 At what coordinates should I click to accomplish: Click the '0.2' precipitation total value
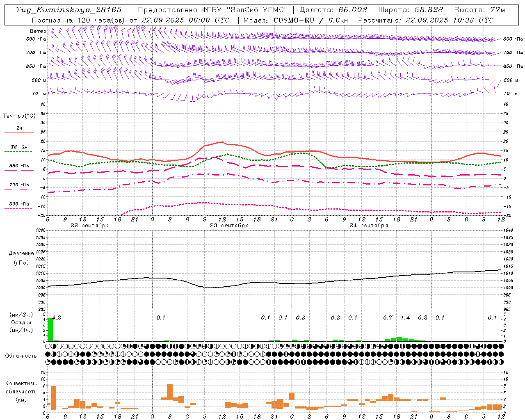(422, 317)
